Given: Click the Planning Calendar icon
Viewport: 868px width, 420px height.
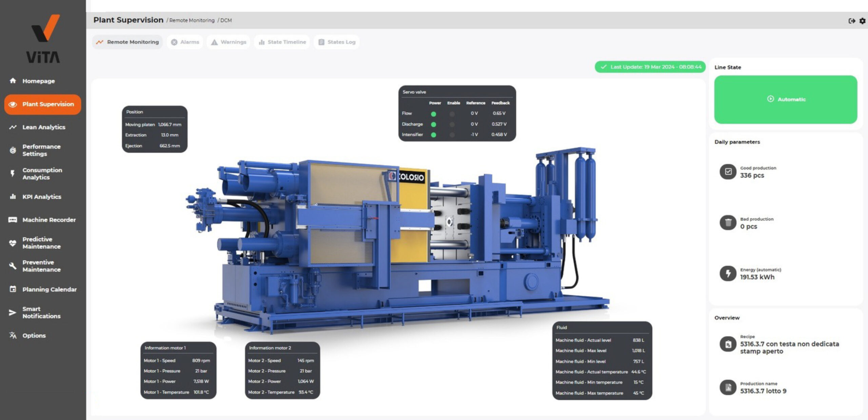Looking at the screenshot, I should (13, 289).
